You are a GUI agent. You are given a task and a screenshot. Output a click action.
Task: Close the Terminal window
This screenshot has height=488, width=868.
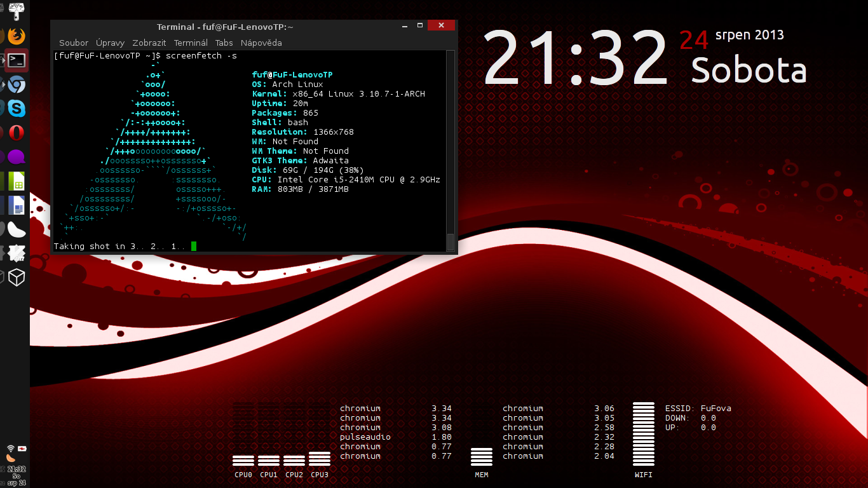440,25
